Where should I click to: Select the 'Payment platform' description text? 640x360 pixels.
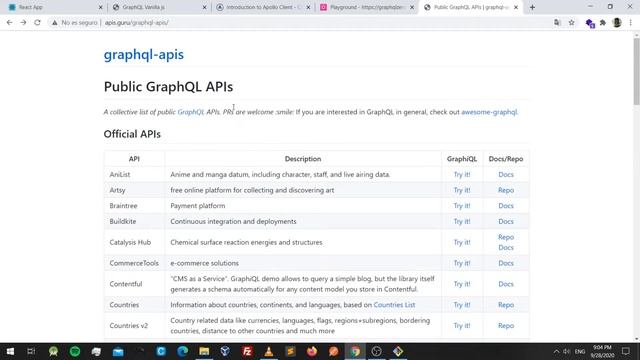[x=198, y=206]
